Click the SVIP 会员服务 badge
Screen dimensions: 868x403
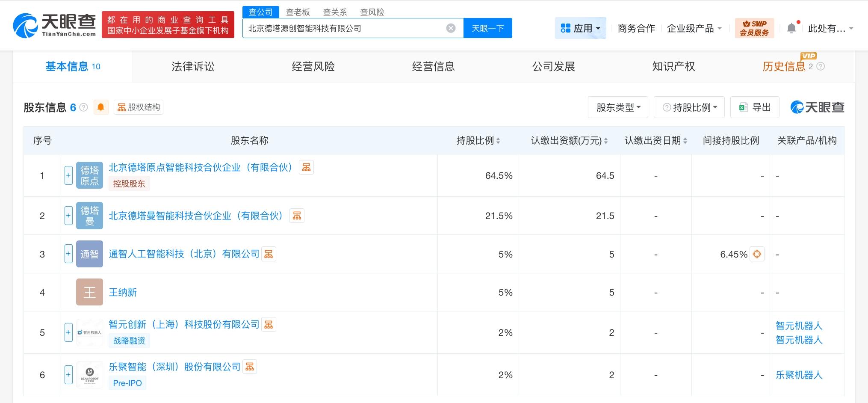pos(754,28)
